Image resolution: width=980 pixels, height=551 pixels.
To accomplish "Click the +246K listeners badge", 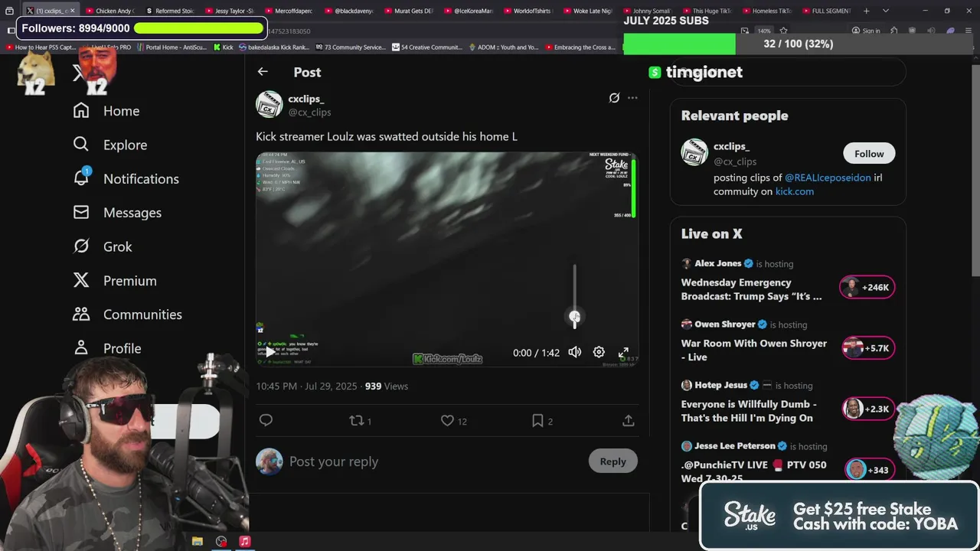I will [x=867, y=287].
